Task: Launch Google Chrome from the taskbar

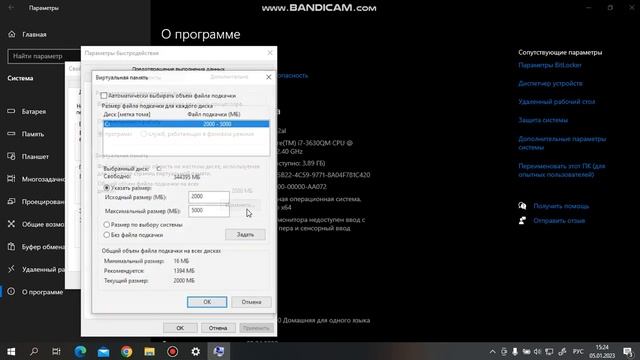Action: [127, 351]
